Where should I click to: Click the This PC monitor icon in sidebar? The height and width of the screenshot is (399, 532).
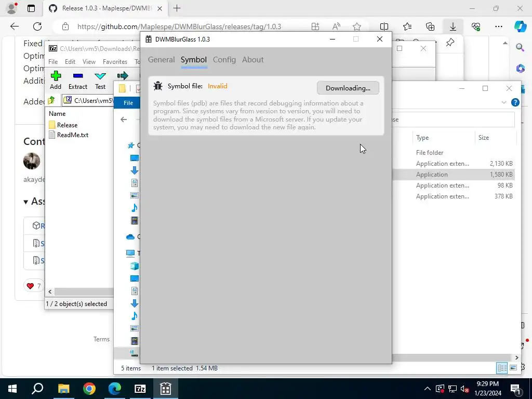130,253
